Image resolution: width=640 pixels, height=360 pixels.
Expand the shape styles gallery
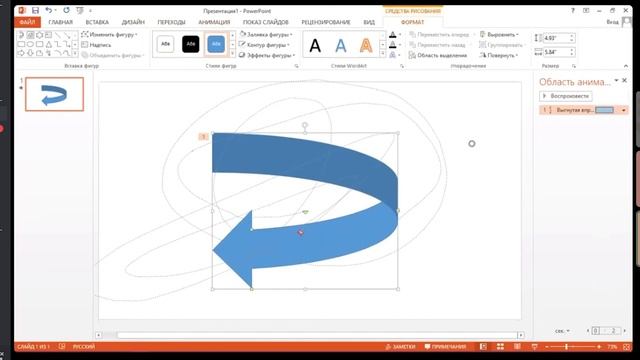[232, 53]
